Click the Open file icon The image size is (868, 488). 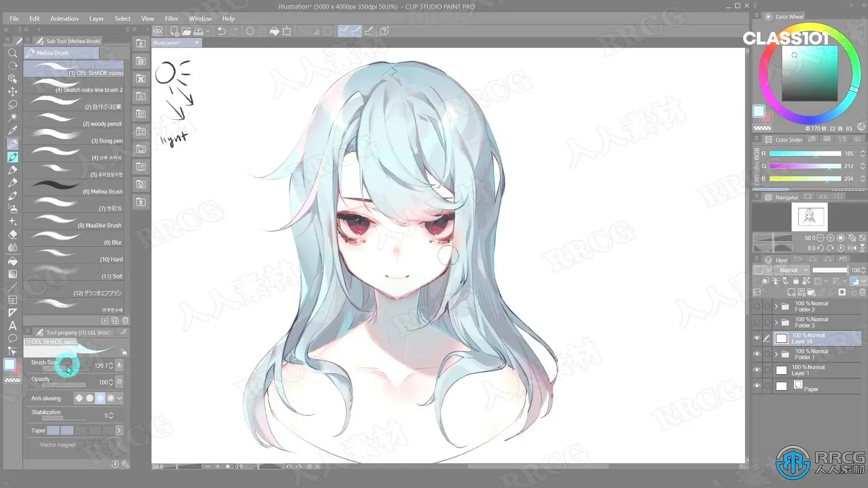point(186,31)
